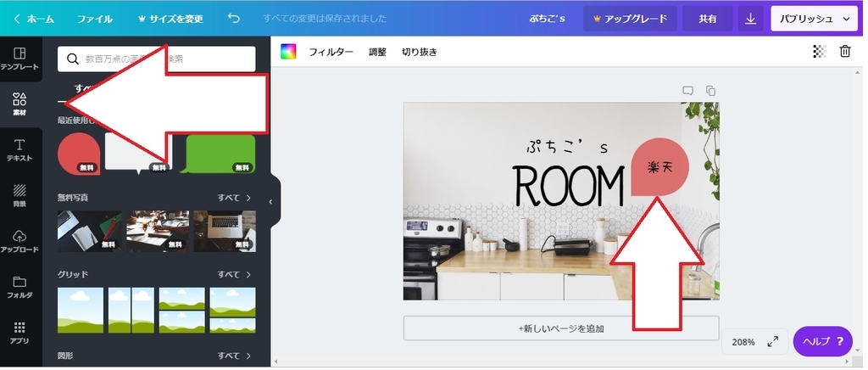
Task: Select the two-row grid thumbnail
Action: pos(182,311)
